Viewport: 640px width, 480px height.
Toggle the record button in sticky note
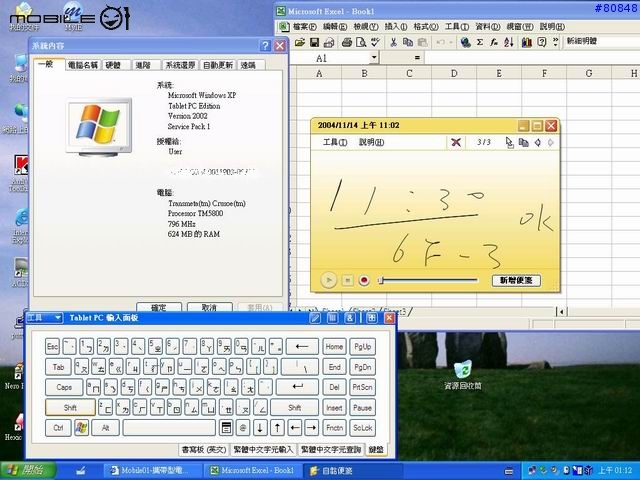click(364, 280)
